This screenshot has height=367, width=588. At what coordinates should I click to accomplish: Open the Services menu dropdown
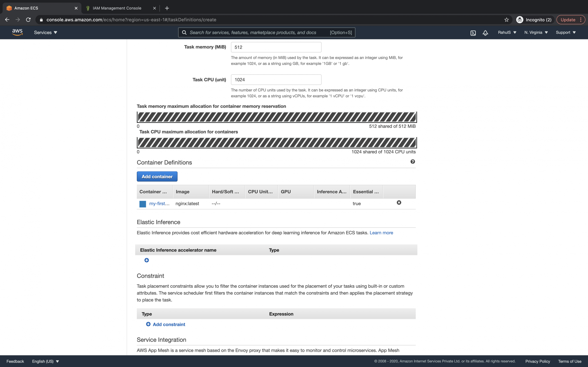click(45, 32)
